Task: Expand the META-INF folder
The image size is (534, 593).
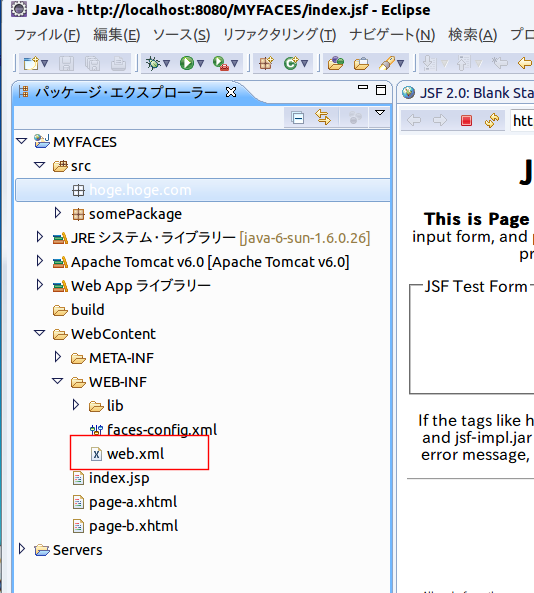Action: [x=57, y=357]
